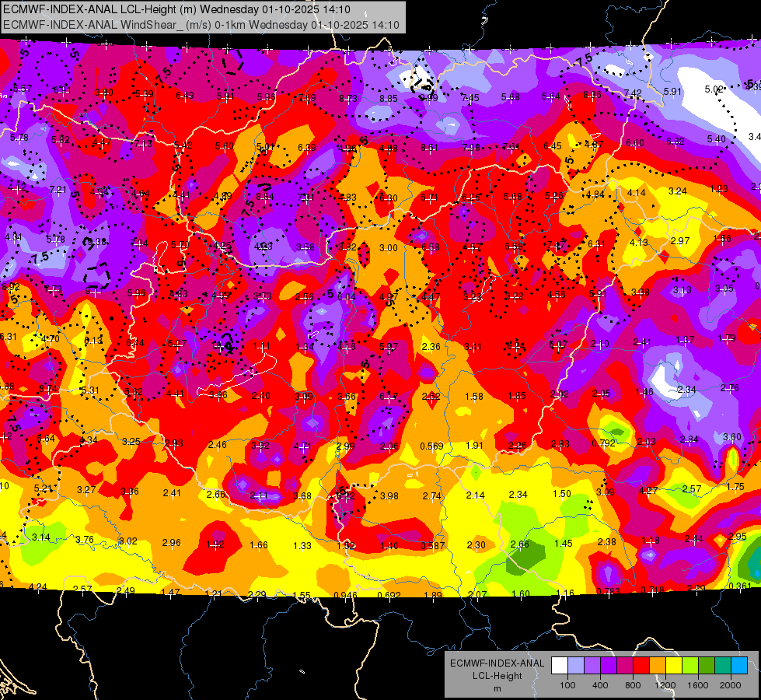The width and height of the screenshot is (761, 700).
Task: Click the grid value '1.45'
Action: [x=563, y=544]
